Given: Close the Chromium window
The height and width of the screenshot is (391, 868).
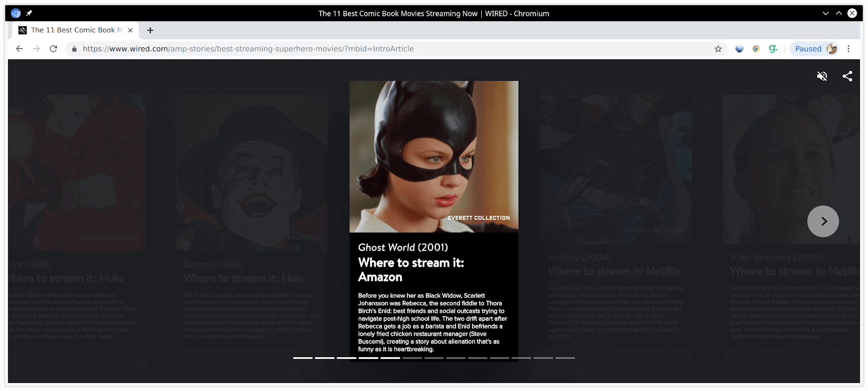Looking at the screenshot, I should 852,13.
